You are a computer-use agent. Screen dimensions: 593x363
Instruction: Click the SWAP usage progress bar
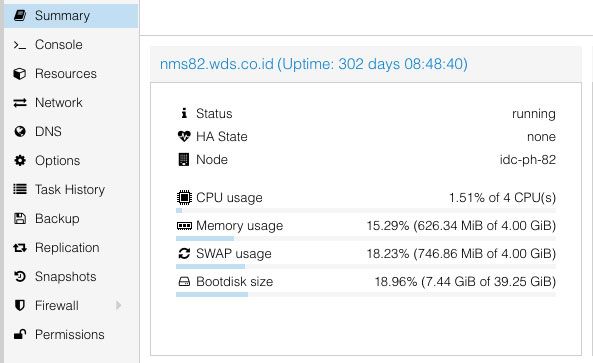point(366,267)
